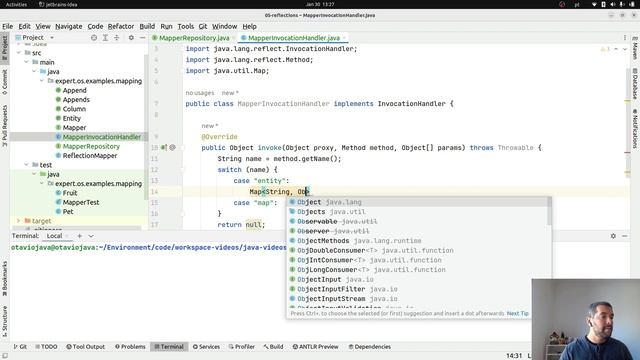This screenshot has width=640, height=360.
Task: Close the Local terminal tab
Action: (67, 236)
